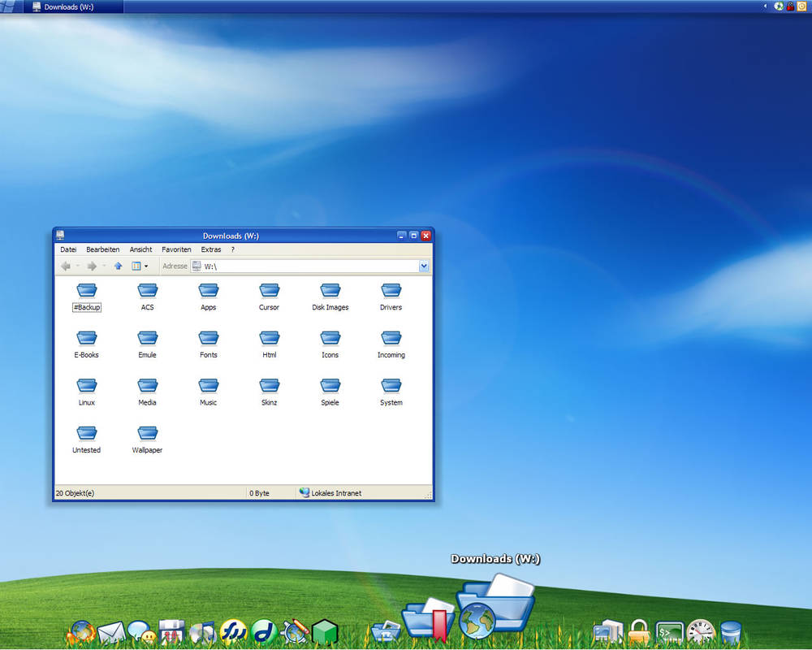Click the green disc tray icon
This screenshot has width=812, height=650.
[x=779, y=6]
